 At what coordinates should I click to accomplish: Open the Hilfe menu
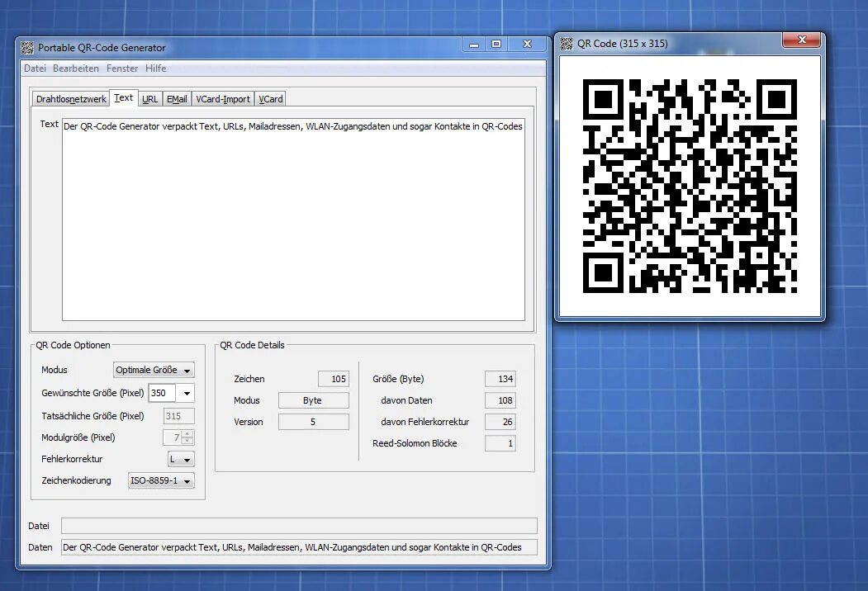155,69
